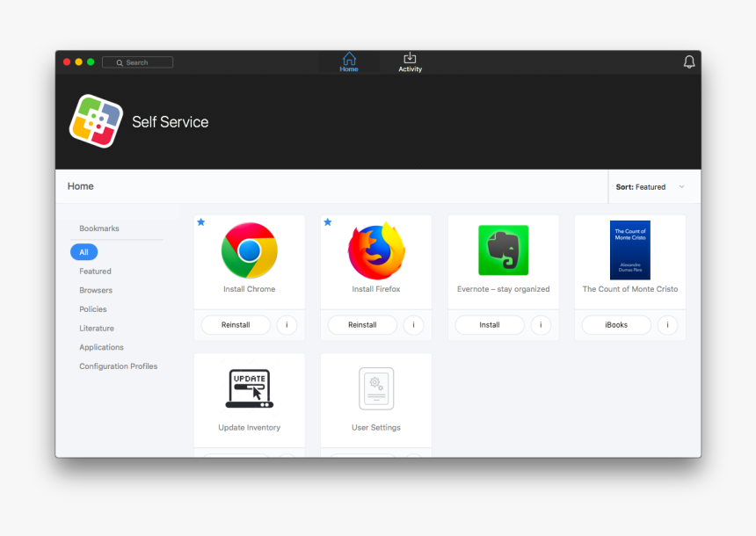756x536 pixels.
Task: Toggle the bookmark star on Install Firefox
Action: point(328,222)
